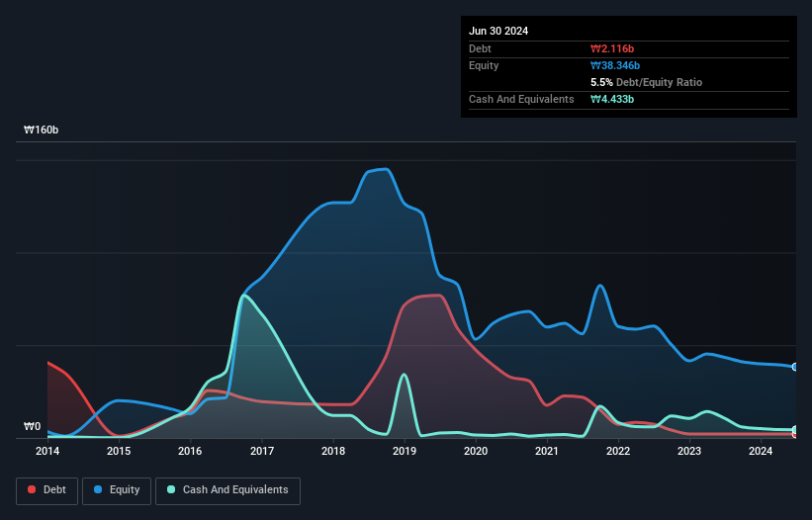
Task: Toggle the Debt series legend button
Action: pyautogui.click(x=47, y=490)
